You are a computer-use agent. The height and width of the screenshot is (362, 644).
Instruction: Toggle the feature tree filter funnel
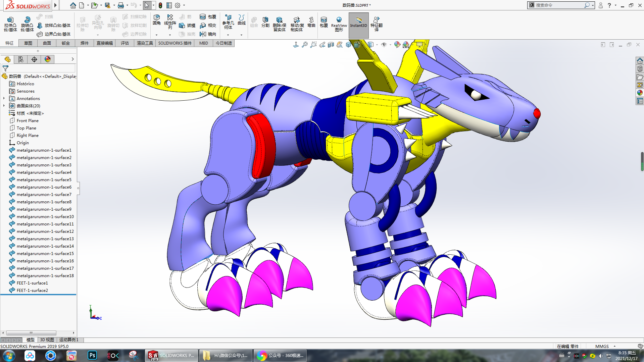[x=5, y=68]
